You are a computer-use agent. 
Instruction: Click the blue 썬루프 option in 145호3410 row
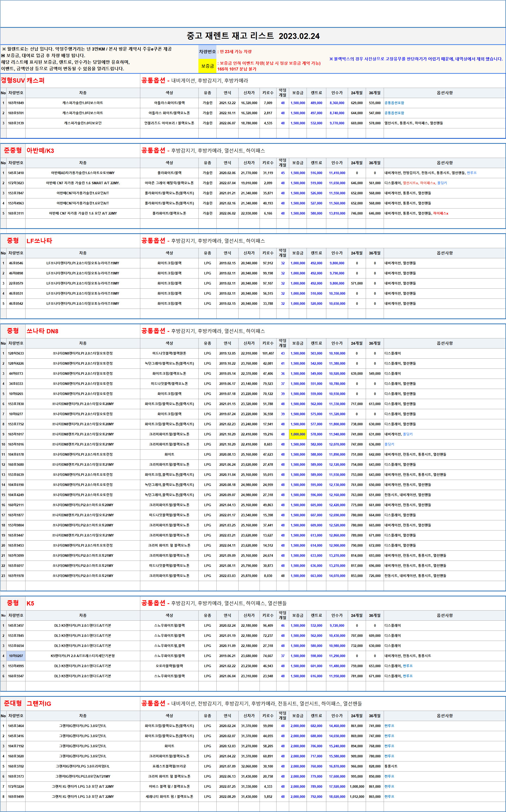[472, 173]
